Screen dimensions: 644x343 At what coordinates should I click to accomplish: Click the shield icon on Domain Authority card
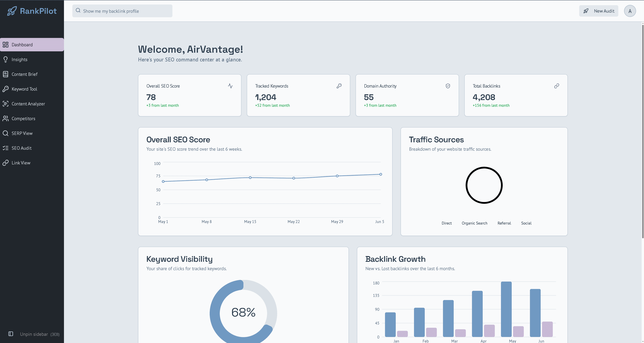click(x=448, y=86)
